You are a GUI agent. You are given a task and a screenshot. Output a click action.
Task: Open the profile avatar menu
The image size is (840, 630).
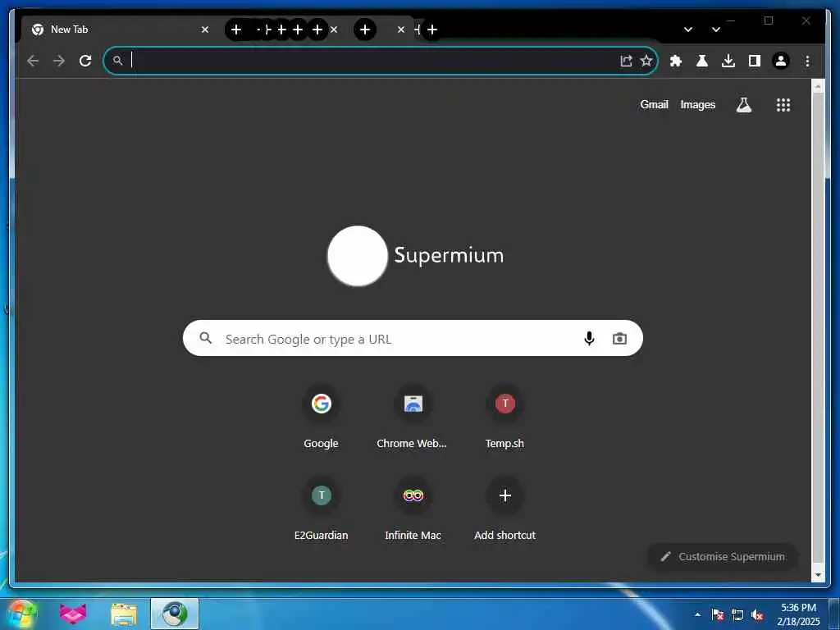pos(781,61)
